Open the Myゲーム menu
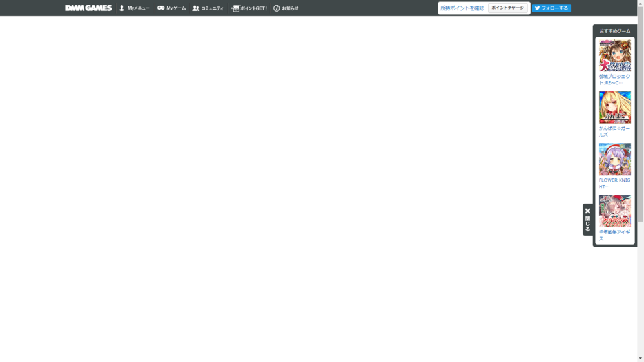This screenshot has height=362, width=644. point(171,8)
